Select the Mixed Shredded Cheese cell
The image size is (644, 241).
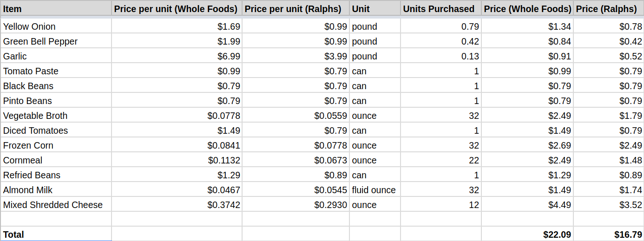(x=56, y=205)
